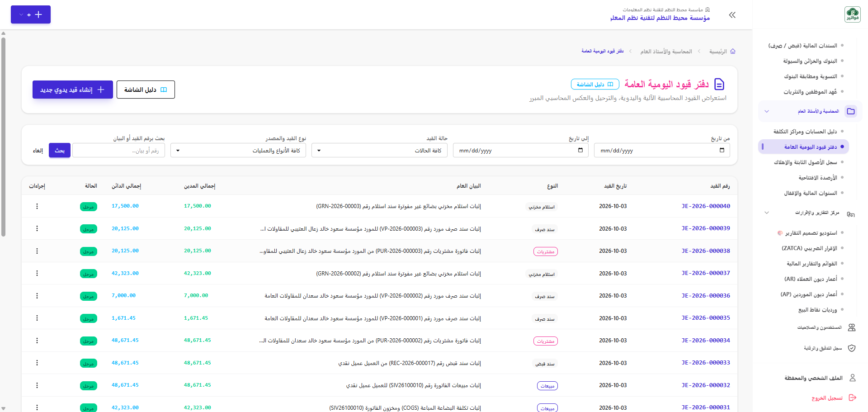Open the three-dot actions for JE-2026-000039
This screenshot has width=868, height=412.
37,228
